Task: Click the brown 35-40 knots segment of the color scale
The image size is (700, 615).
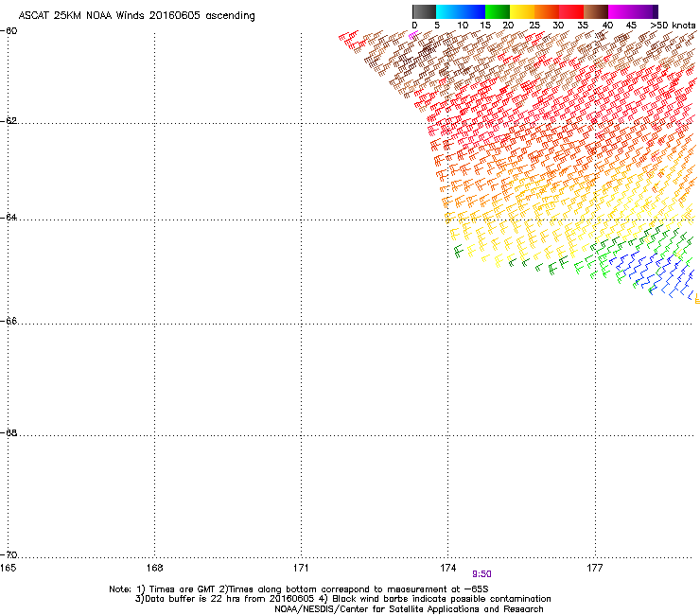Action: coord(596,11)
